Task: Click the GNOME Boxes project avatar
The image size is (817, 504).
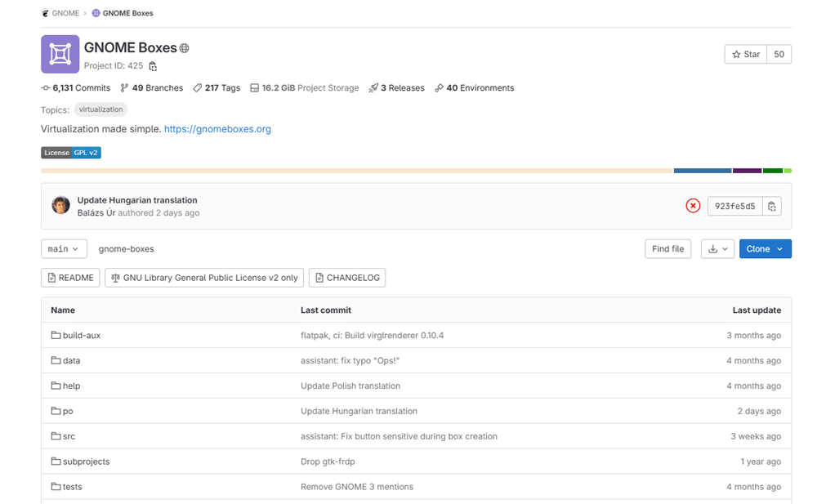Action: click(60, 54)
